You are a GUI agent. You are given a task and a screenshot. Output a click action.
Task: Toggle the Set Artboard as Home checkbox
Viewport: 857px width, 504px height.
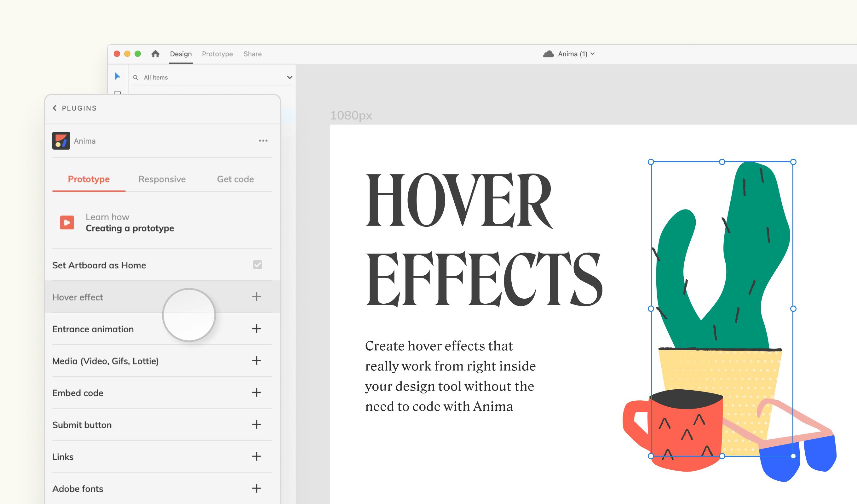pos(257,265)
